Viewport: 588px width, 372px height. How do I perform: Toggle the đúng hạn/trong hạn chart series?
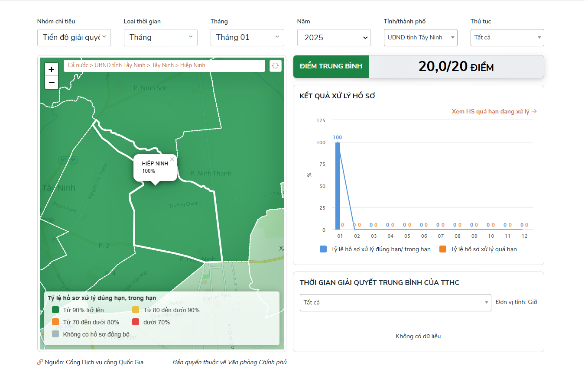(375, 249)
